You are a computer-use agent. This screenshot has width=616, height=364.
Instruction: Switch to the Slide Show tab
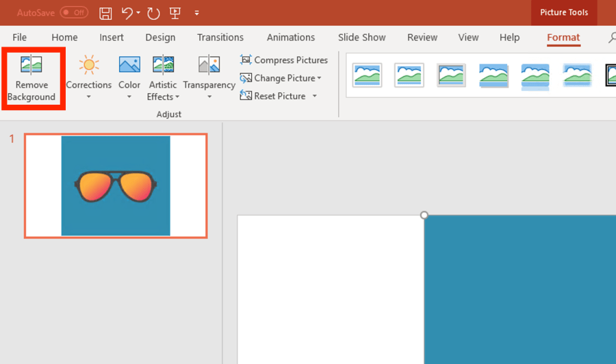click(x=362, y=38)
